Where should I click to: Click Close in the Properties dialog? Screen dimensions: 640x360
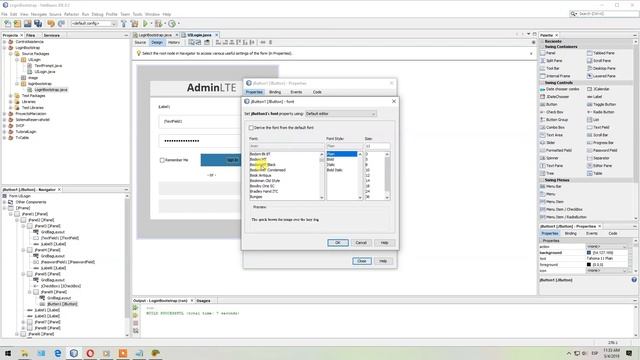click(362, 261)
